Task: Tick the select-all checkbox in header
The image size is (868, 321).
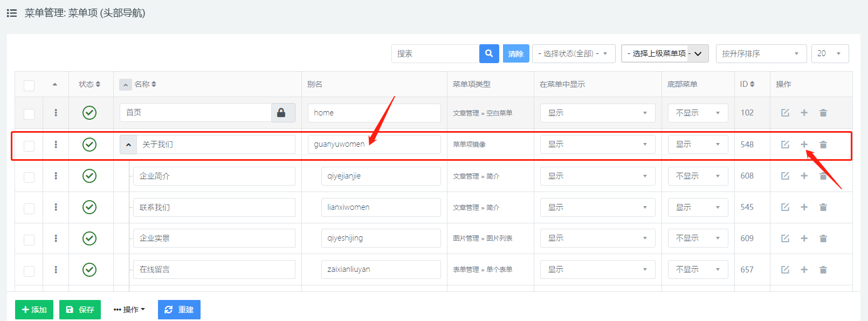Action: pyautogui.click(x=29, y=85)
